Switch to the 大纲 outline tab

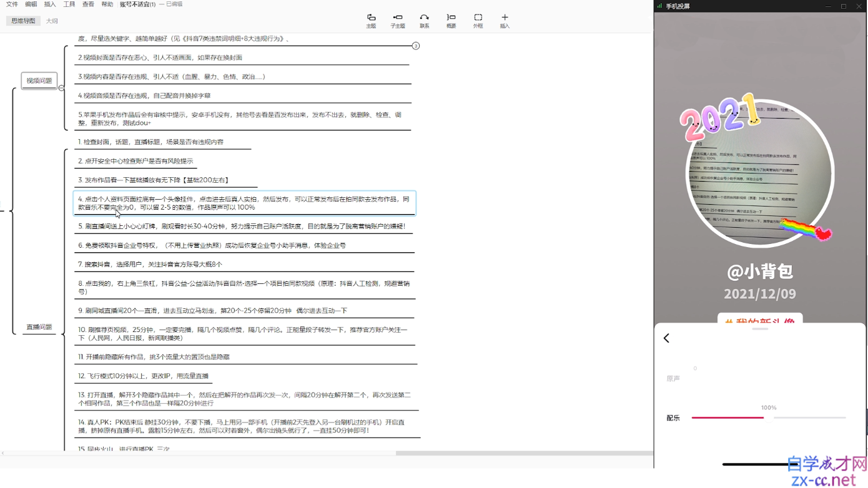pyautogui.click(x=52, y=21)
